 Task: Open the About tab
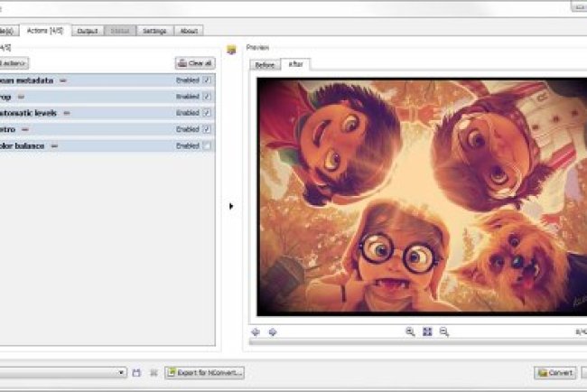(189, 31)
